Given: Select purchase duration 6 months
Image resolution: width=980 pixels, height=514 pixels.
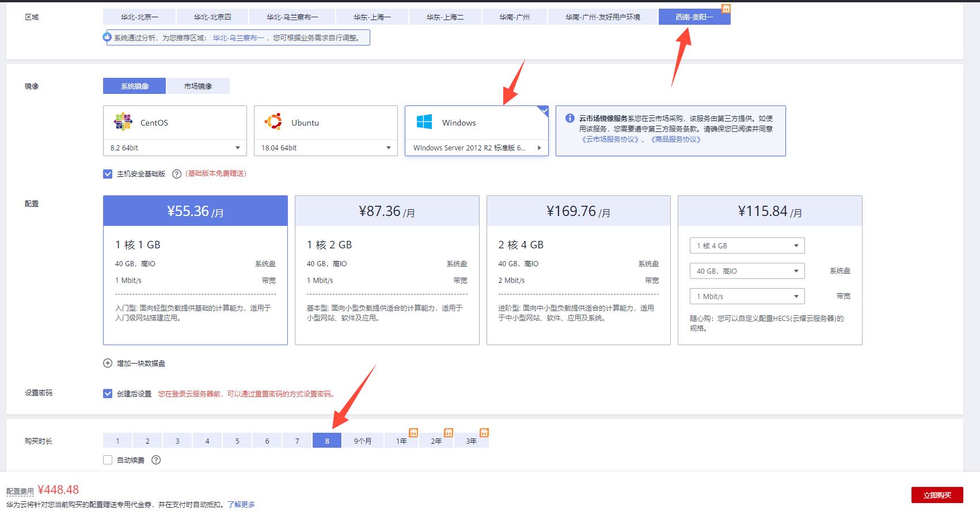Looking at the screenshot, I should pos(267,441).
